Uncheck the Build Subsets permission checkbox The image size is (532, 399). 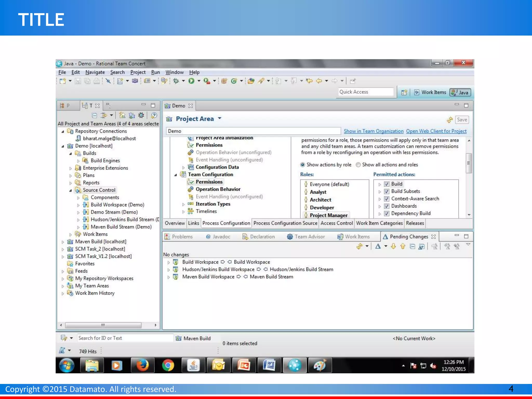click(387, 191)
